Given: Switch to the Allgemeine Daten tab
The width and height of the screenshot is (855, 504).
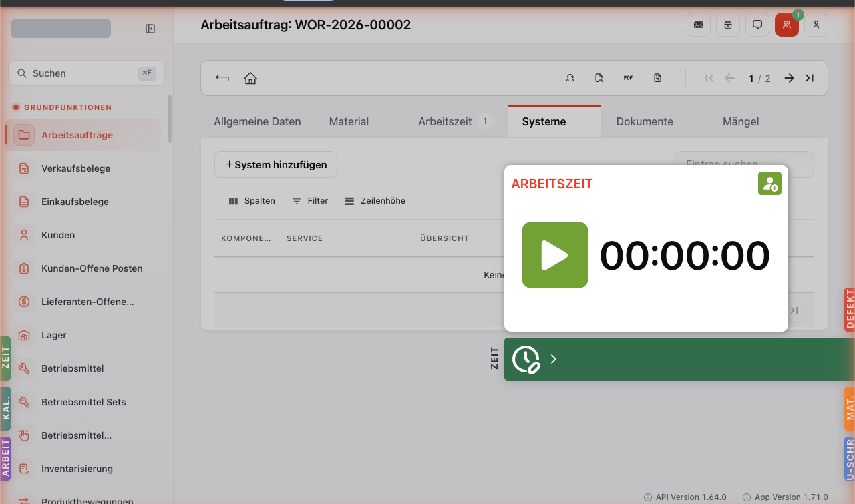Looking at the screenshot, I should point(257,121).
